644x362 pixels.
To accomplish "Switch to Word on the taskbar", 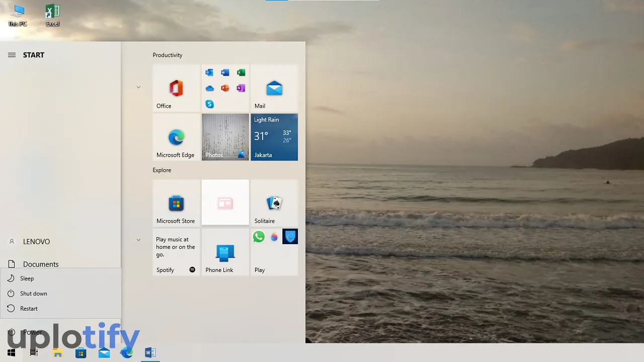I will [x=150, y=352].
